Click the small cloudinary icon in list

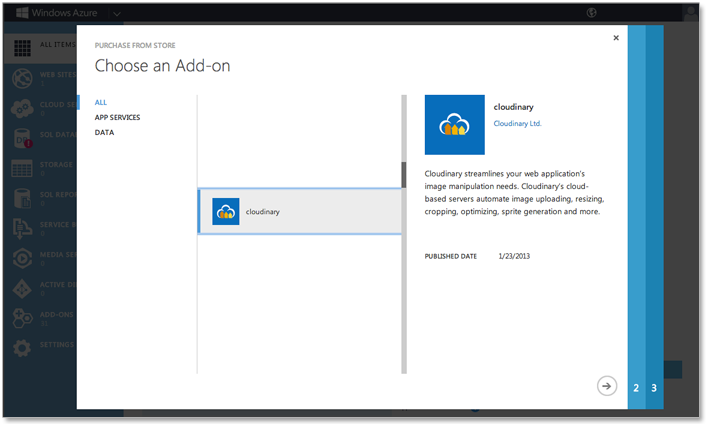pyautogui.click(x=226, y=212)
